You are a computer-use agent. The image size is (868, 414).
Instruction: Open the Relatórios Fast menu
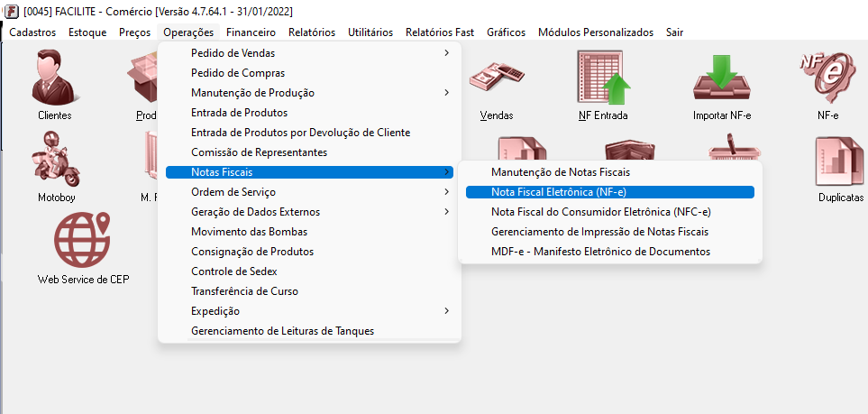(x=440, y=32)
